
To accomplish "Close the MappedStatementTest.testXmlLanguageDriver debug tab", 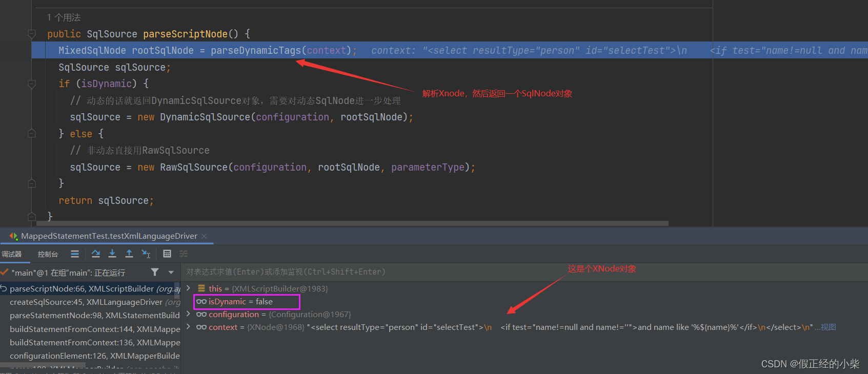I will [x=204, y=236].
